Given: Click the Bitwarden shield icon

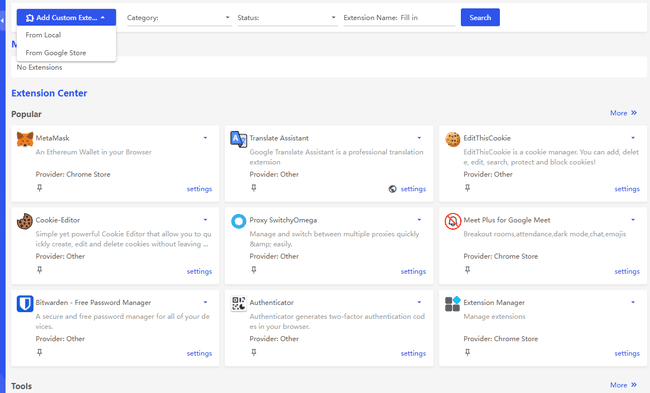Looking at the screenshot, I should coord(25,303).
